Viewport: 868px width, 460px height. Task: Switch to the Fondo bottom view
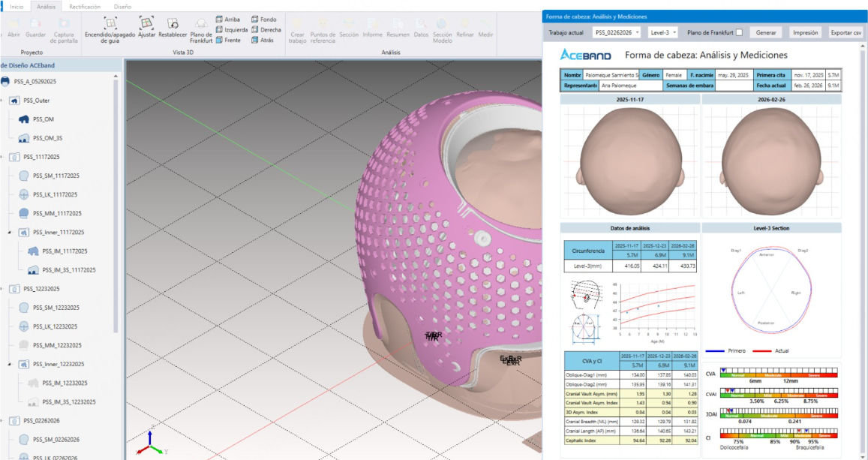[x=264, y=20]
